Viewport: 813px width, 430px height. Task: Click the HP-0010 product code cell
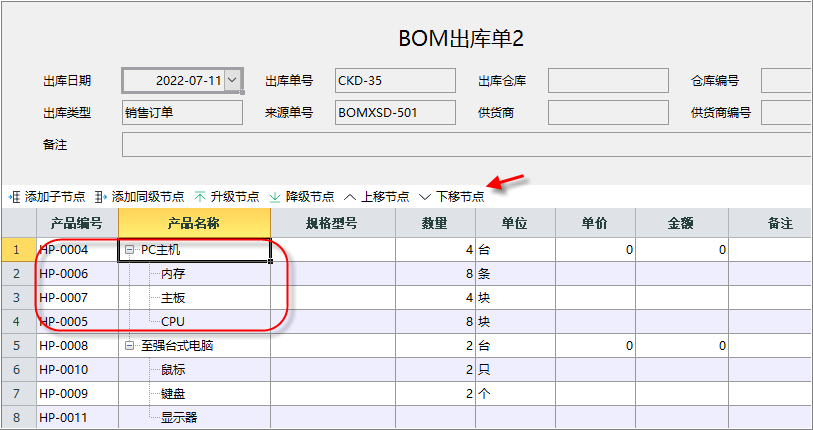point(77,370)
